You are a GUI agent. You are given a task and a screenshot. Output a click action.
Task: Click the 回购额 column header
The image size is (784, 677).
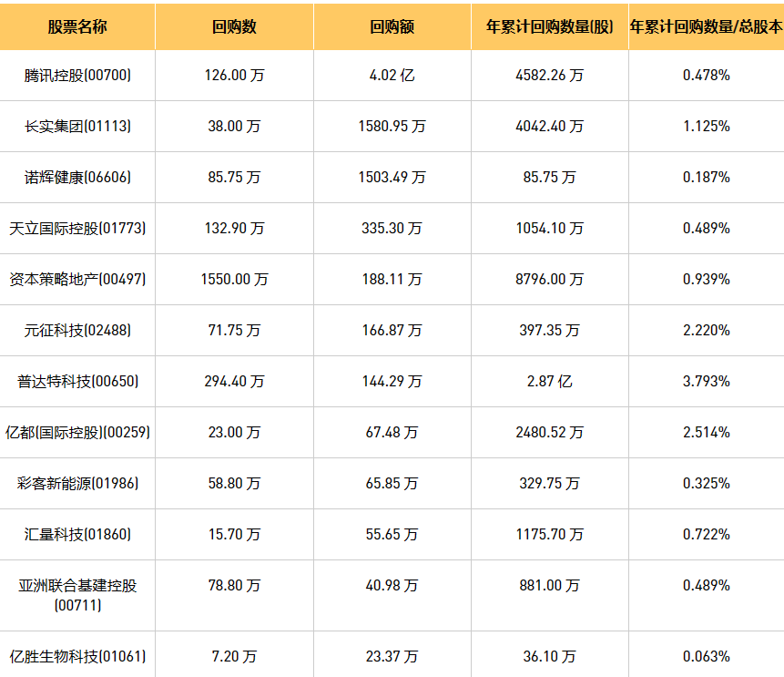[x=392, y=27]
